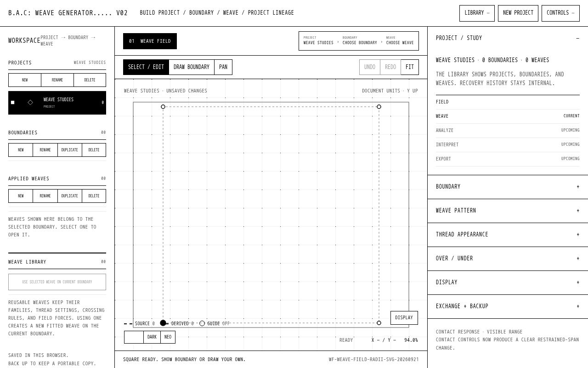Click the Choose Weave breadcrumb step
The width and height of the screenshot is (588, 368).
400,41
